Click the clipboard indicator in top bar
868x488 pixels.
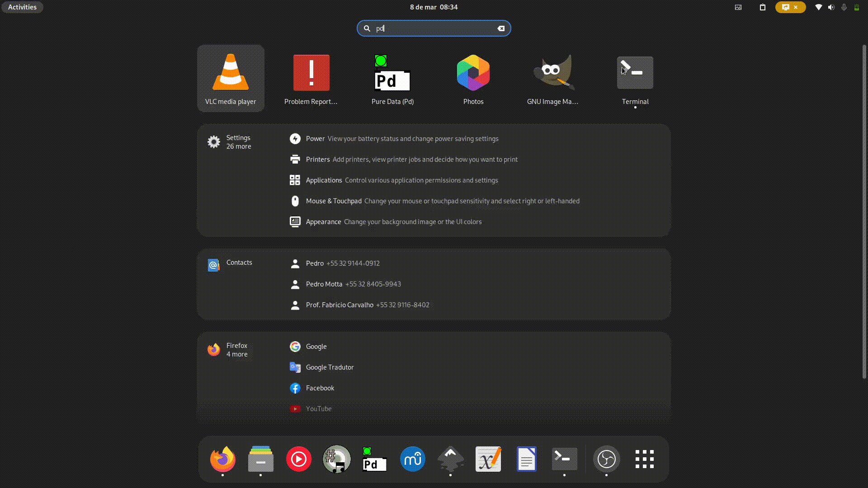[763, 7]
